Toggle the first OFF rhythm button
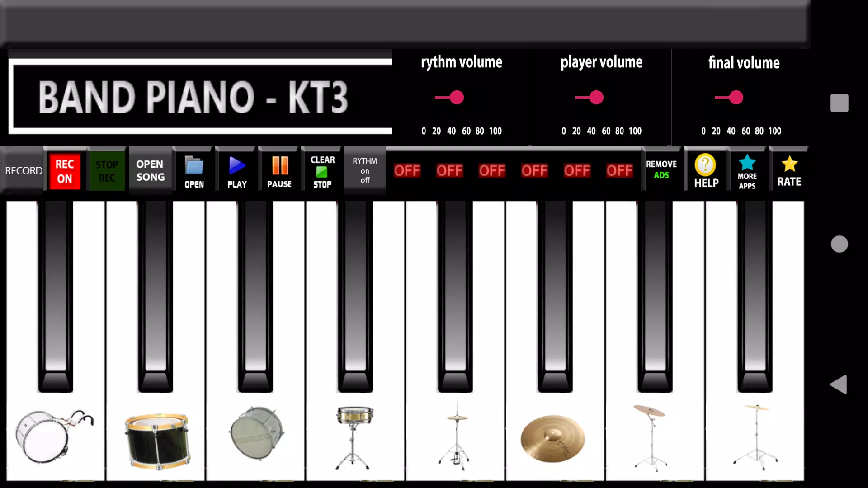The height and width of the screenshot is (488, 868). point(407,171)
